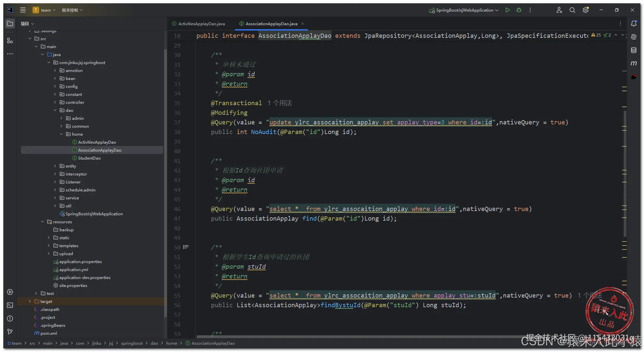The height and width of the screenshot is (352, 644).
Task: Go to next highlighted error
Action: point(623,35)
